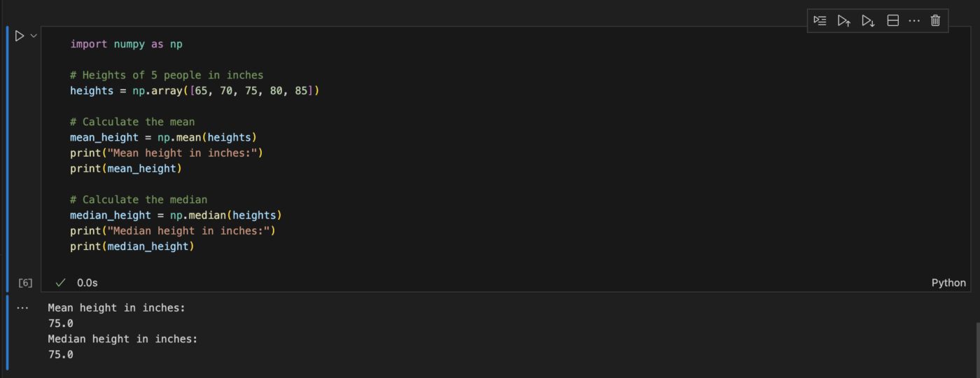
Task: Expand the run options chevron beside play
Action: tap(34, 36)
